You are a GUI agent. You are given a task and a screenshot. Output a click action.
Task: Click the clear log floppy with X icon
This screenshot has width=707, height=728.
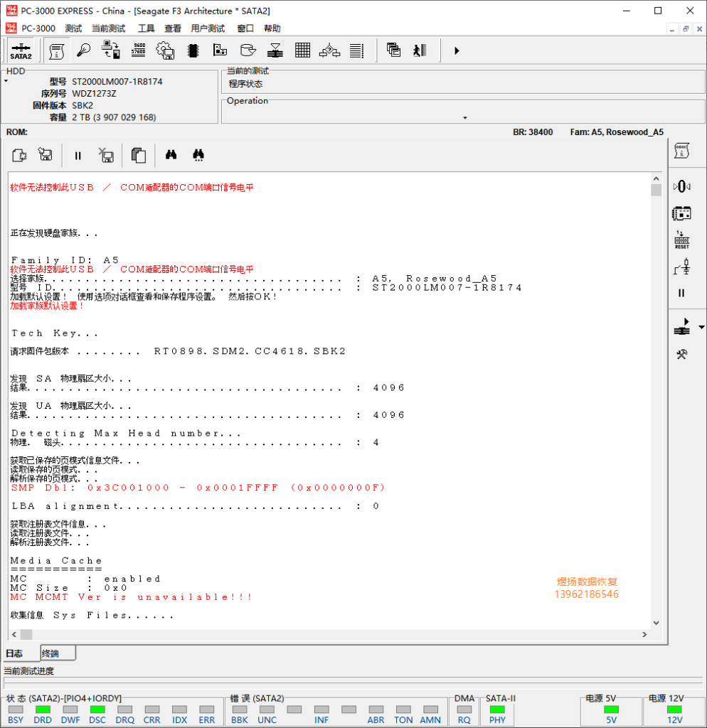coord(106,155)
